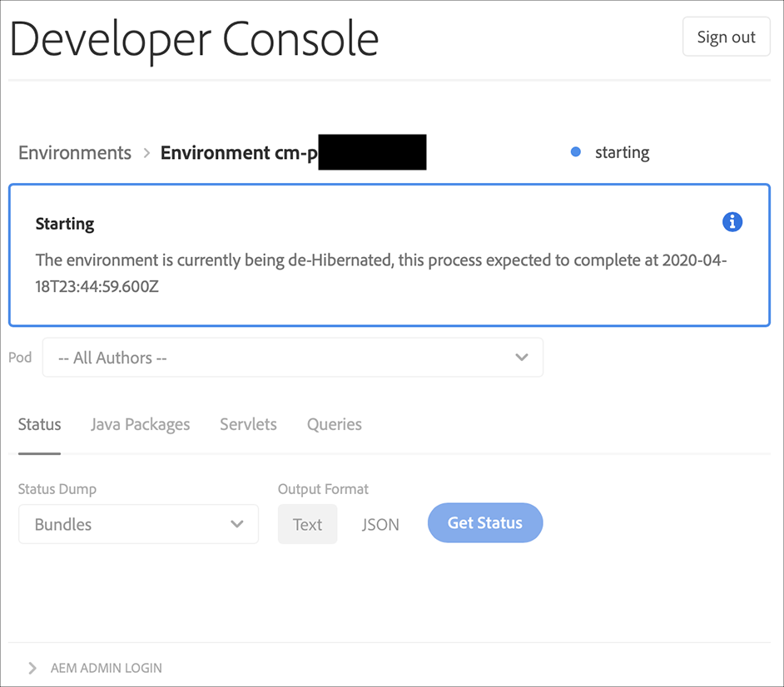This screenshot has width=784, height=687.
Task: Select Text output format
Action: click(307, 524)
